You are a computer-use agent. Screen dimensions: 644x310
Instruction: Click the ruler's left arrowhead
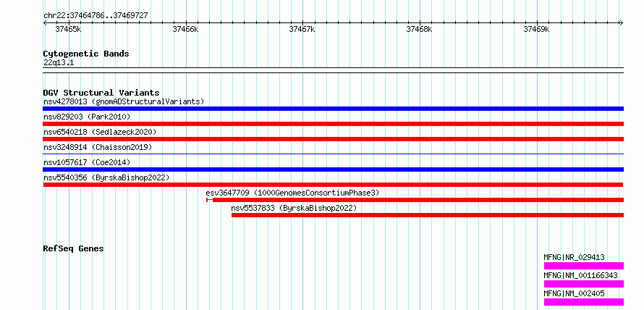[x=45, y=22]
